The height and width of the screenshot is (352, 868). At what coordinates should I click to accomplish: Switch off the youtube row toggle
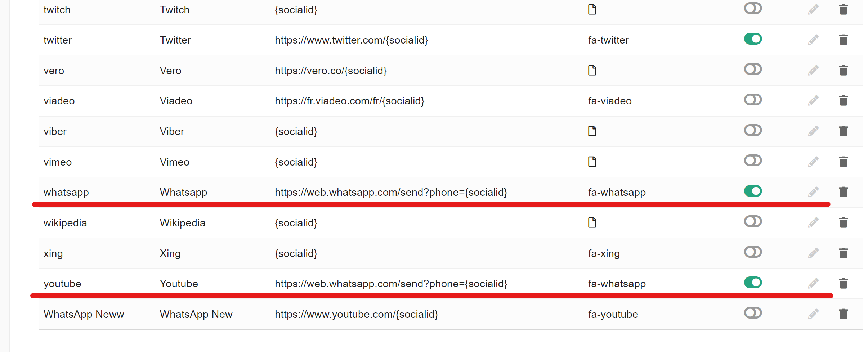[753, 282]
